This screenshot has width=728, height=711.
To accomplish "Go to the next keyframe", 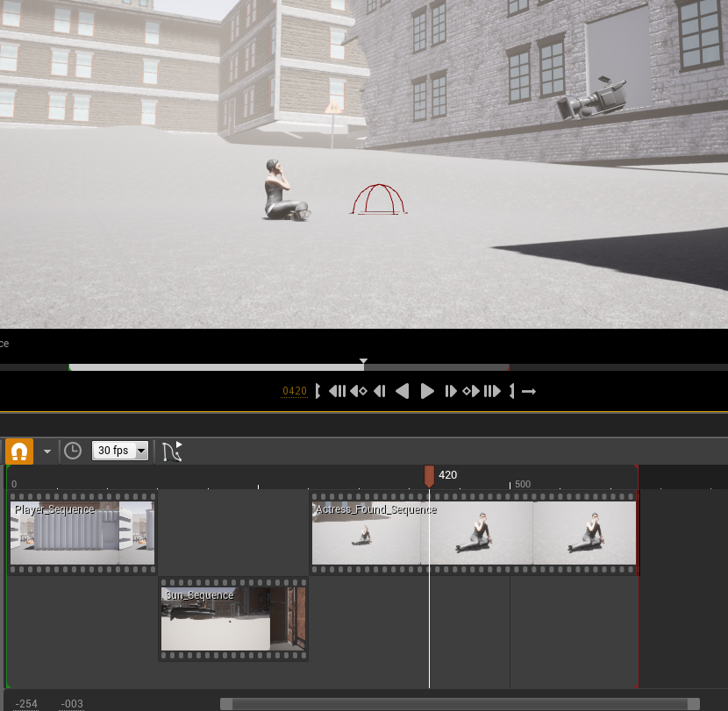I will (471, 391).
